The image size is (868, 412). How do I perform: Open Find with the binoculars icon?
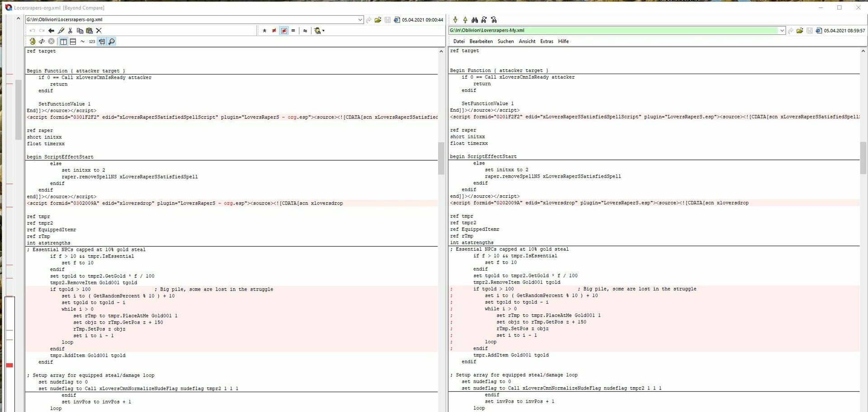pos(474,20)
